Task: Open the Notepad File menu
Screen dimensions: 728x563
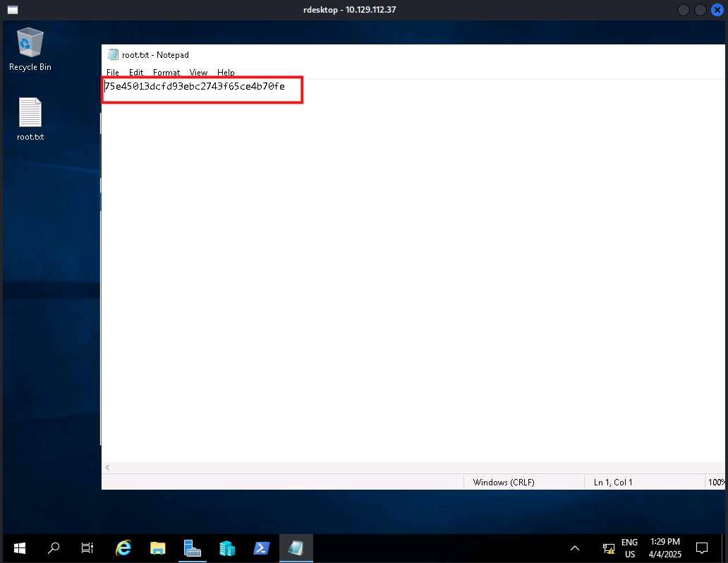Action: pyautogui.click(x=113, y=73)
